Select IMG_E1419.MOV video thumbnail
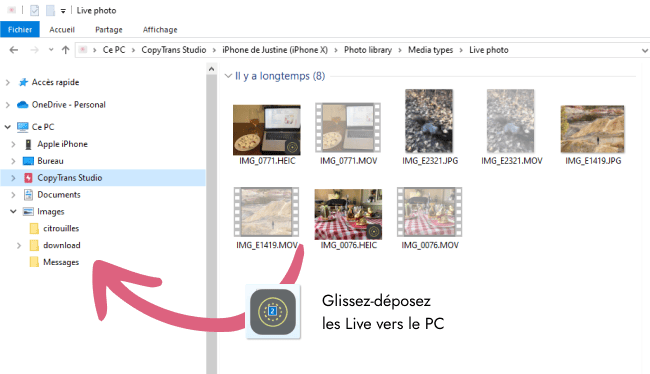The image size is (650, 374). [x=266, y=212]
